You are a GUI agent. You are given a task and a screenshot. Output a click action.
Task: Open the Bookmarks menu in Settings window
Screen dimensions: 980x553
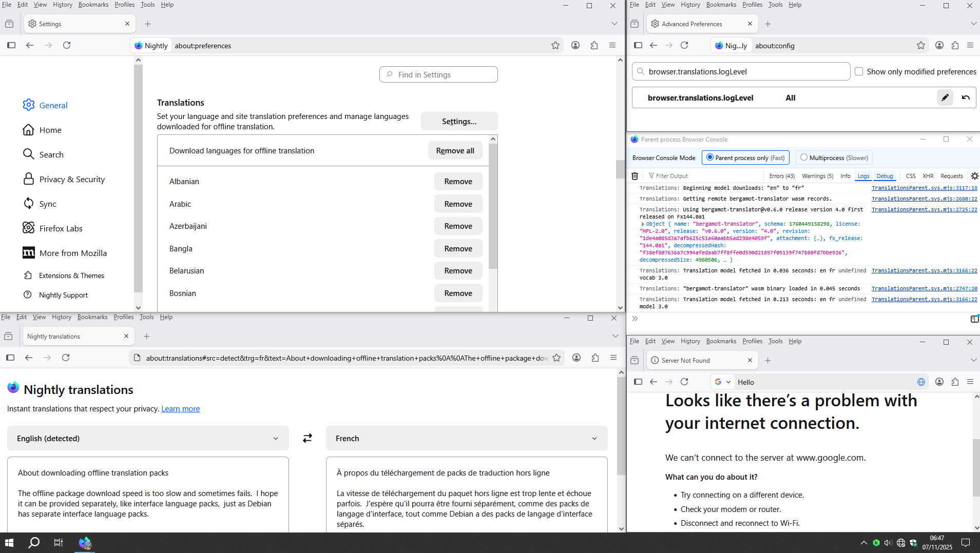point(93,5)
